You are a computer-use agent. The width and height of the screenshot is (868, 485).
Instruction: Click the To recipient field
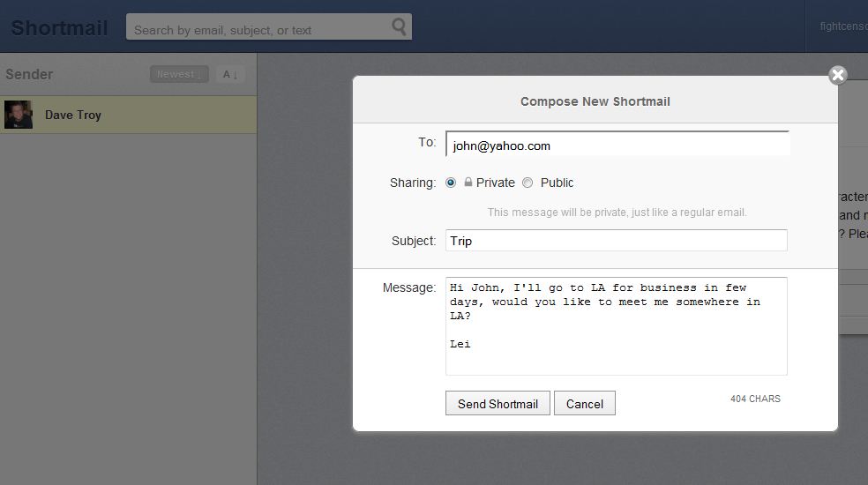click(x=617, y=145)
